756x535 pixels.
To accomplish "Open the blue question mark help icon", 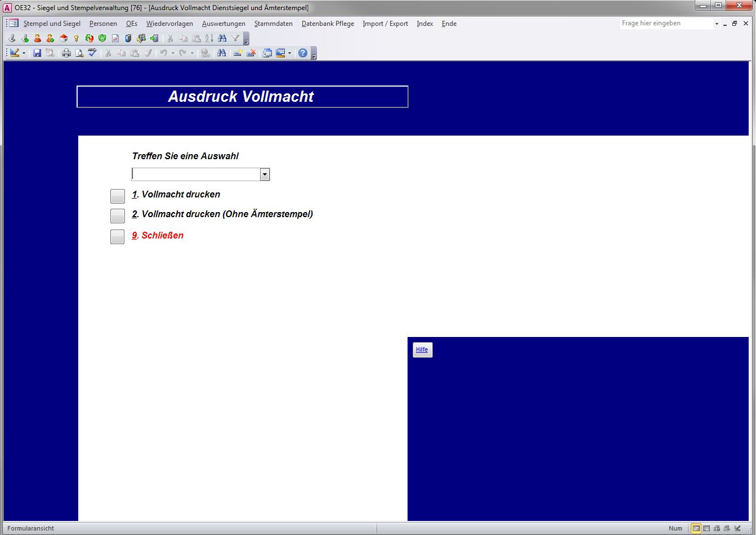I will coord(303,53).
